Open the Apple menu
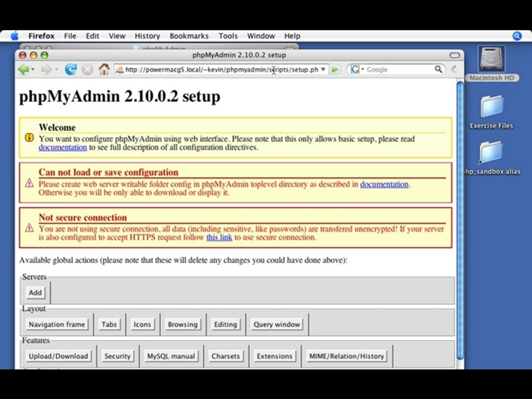Image resolution: width=532 pixels, height=399 pixels. click(x=14, y=35)
